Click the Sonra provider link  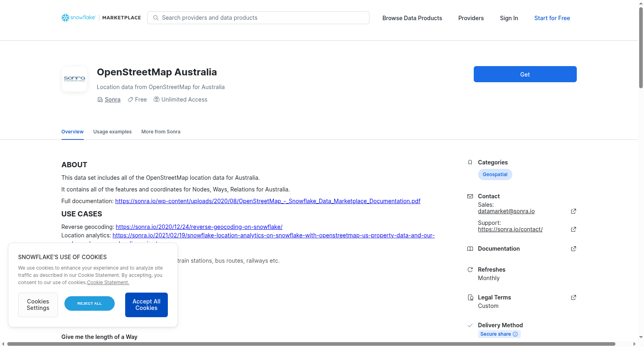pyautogui.click(x=112, y=100)
